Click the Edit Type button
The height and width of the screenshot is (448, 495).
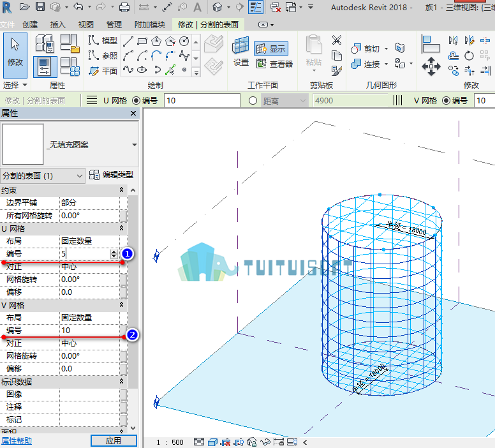111,175
